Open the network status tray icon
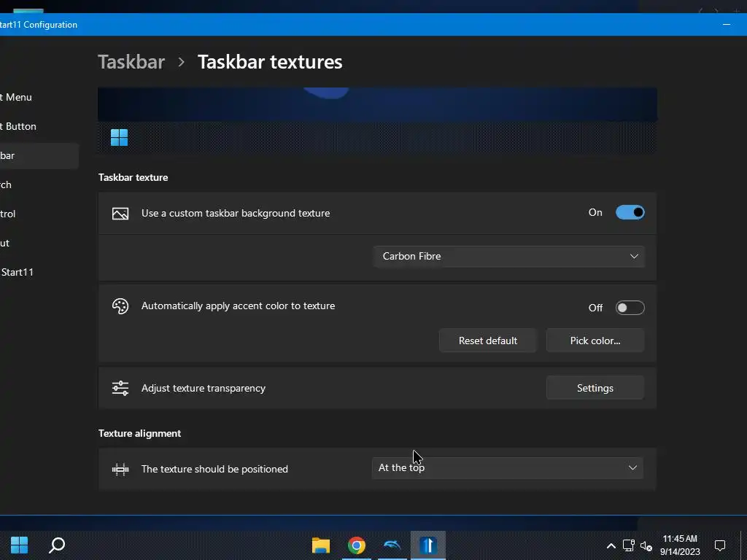Image resolution: width=747 pixels, height=560 pixels. [628, 545]
